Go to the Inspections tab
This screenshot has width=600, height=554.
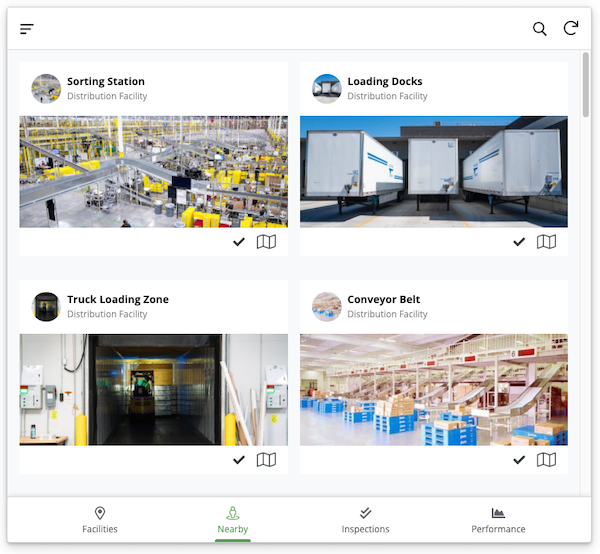[365, 520]
